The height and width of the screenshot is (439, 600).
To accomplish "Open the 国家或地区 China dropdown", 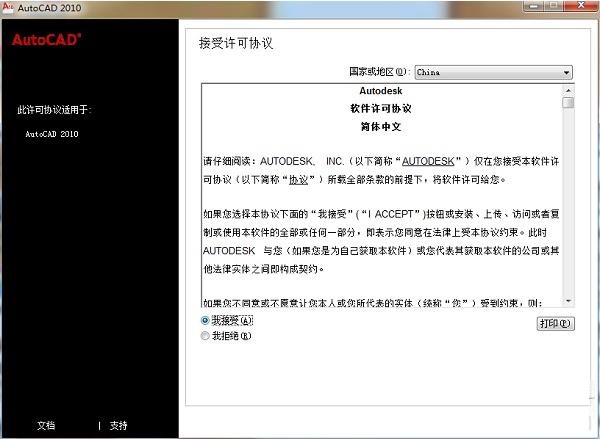I will (494, 72).
